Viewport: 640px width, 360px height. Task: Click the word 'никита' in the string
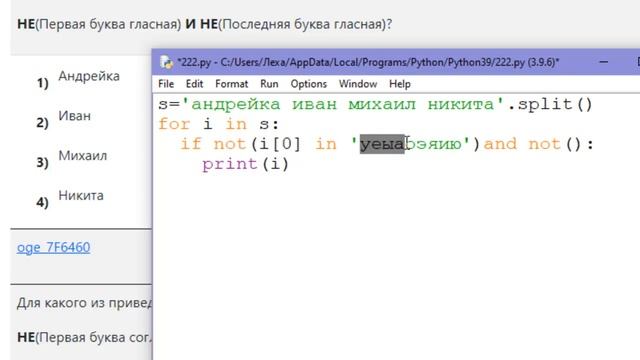461,104
